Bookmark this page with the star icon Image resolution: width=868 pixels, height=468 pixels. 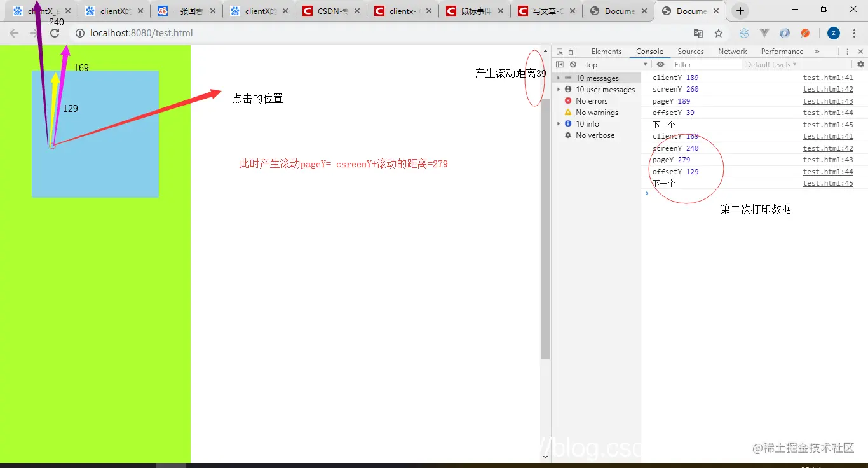[719, 32]
